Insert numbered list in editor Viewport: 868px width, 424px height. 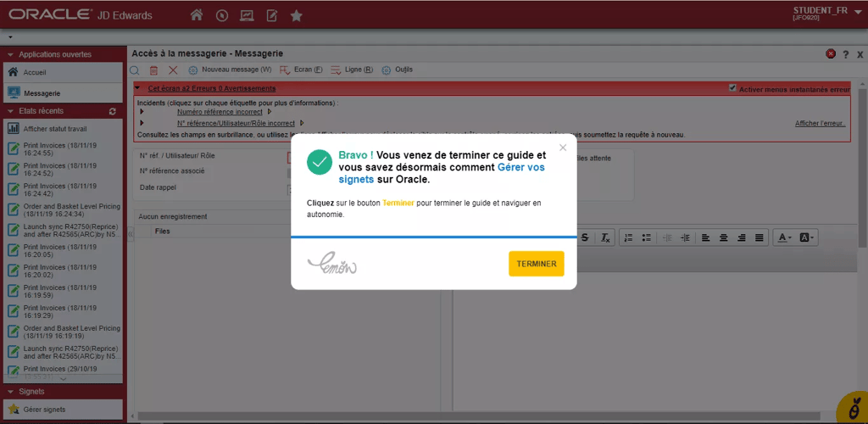click(x=628, y=237)
